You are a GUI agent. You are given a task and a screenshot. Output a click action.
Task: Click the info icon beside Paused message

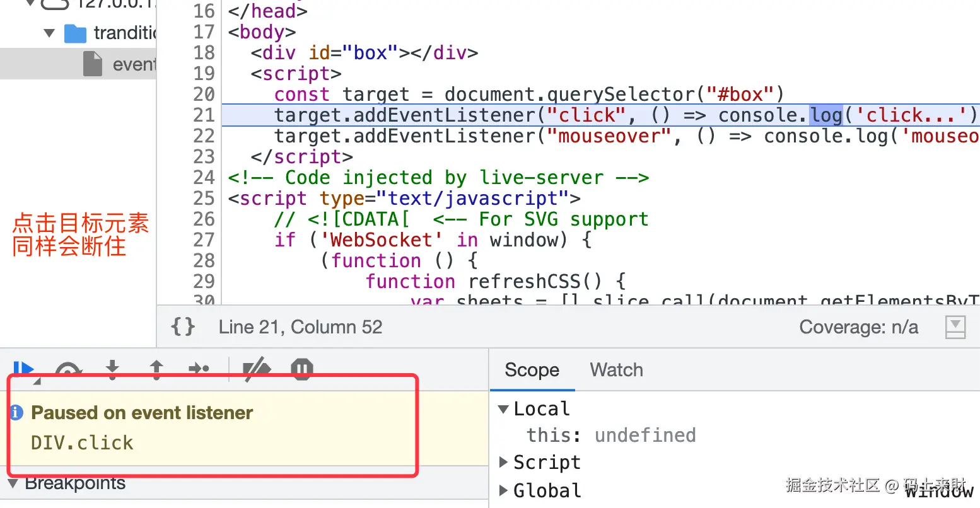tap(17, 413)
